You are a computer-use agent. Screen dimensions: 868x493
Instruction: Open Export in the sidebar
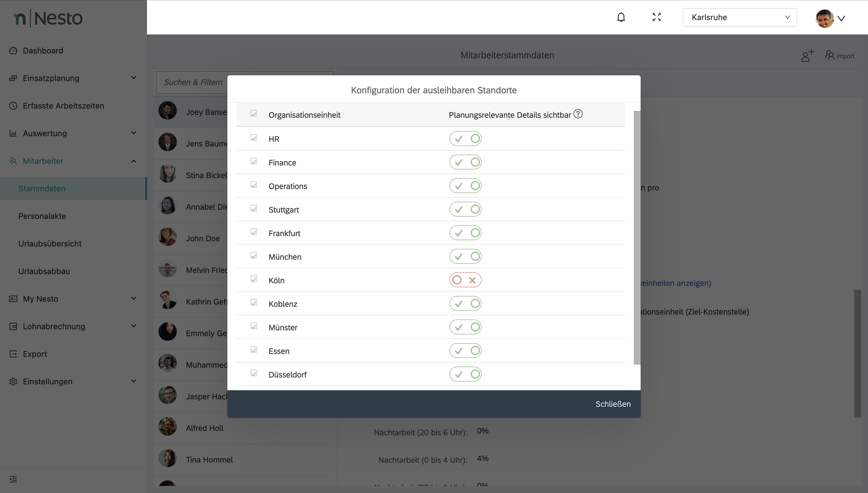click(x=35, y=354)
